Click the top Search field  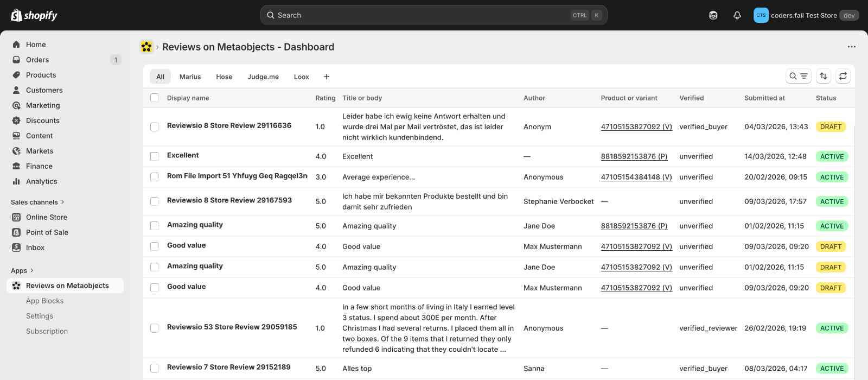(434, 15)
